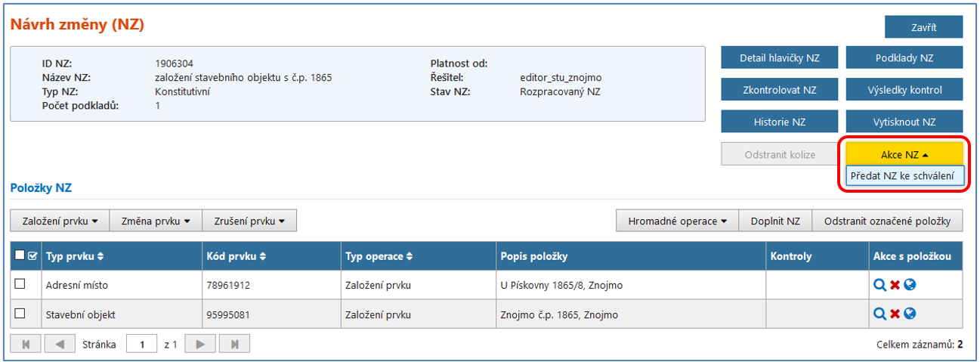The height and width of the screenshot is (362, 980).
Task: Remove Stavební objekt using red X icon
Action: 895,314
